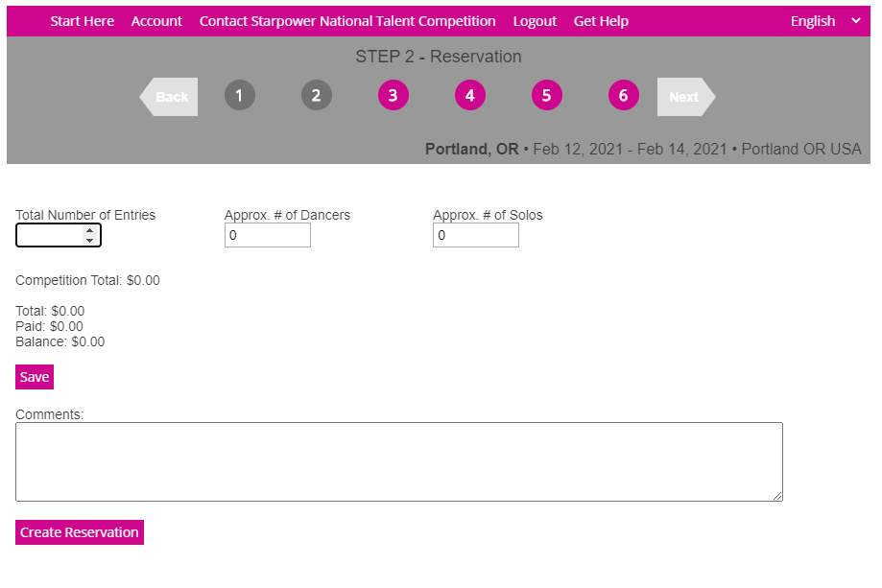Click Contact Starpower National Talent Competition
The height and width of the screenshot is (588, 882).
347,21
